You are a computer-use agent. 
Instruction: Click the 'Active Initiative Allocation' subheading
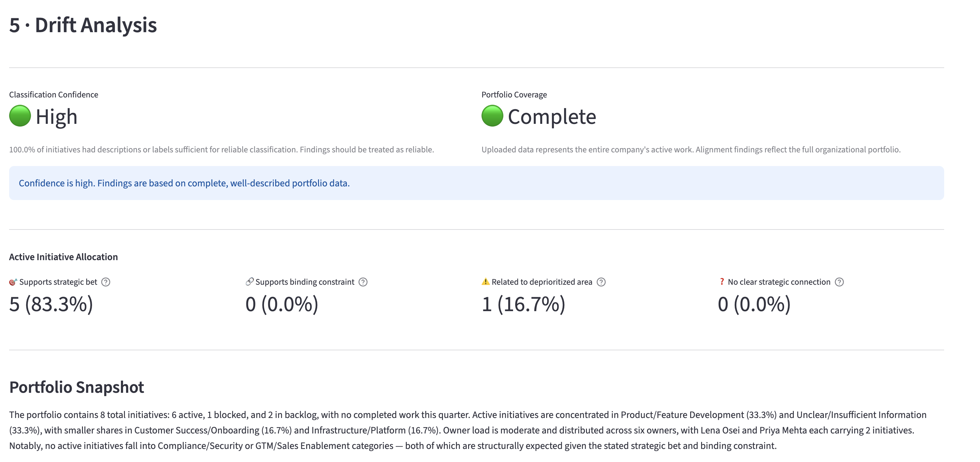[x=63, y=257]
